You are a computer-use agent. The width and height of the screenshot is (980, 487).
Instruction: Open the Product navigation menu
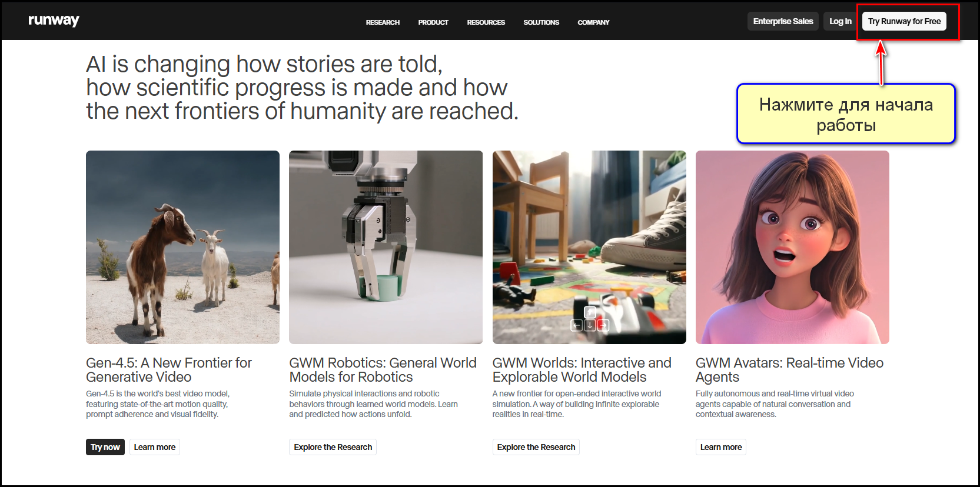pyautogui.click(x=433, y=22)
